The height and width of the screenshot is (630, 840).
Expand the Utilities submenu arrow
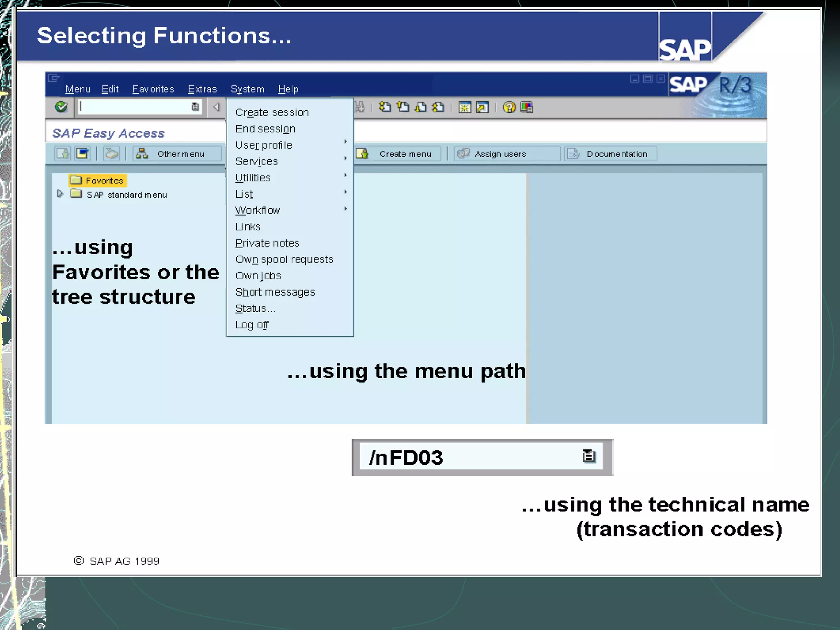tap(346, 176)
